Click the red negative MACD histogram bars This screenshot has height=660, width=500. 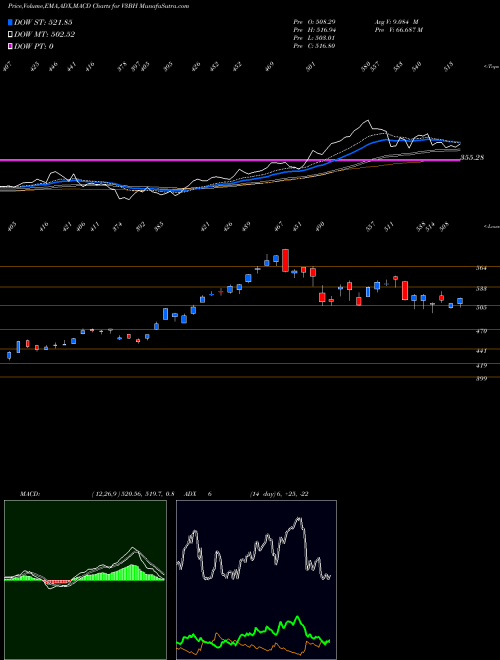[x=56, y=582]
